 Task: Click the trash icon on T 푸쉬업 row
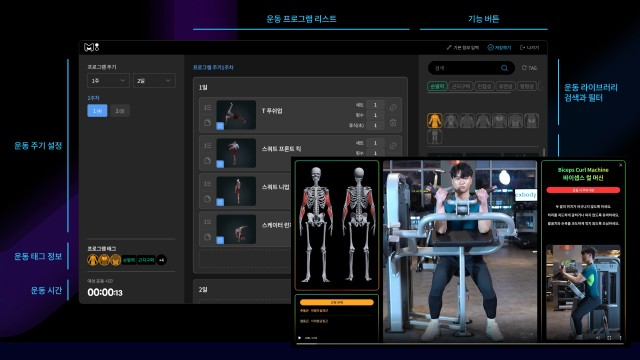pos(393,122)
